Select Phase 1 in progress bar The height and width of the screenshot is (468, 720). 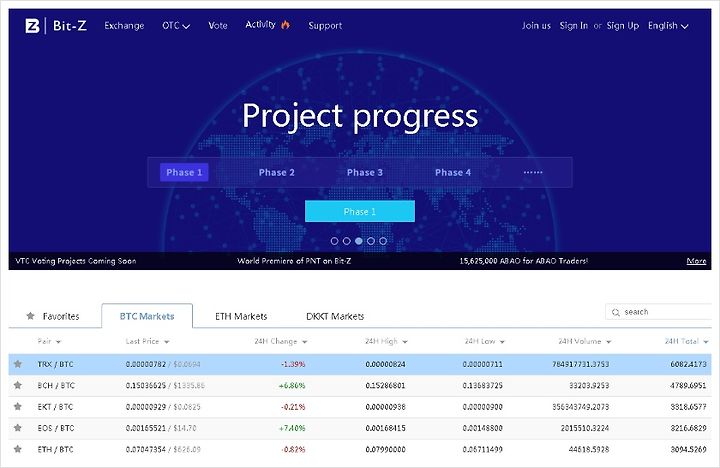pos(184,172)
